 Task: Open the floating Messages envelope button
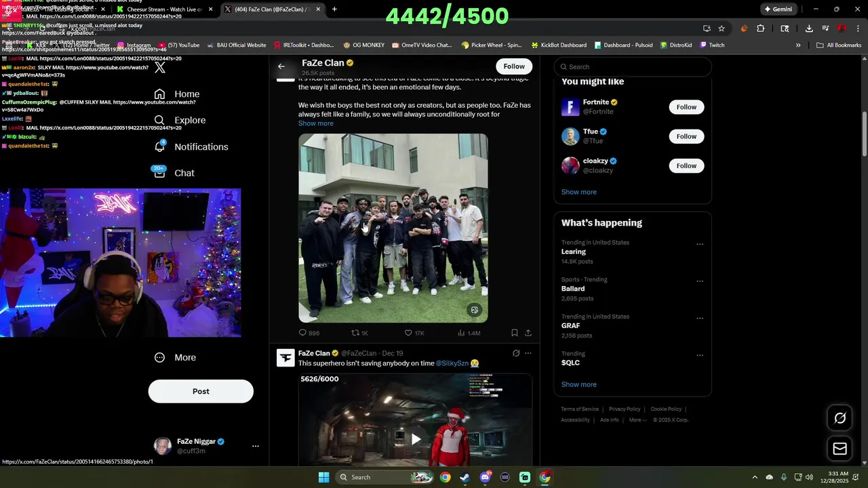[840, 449]
